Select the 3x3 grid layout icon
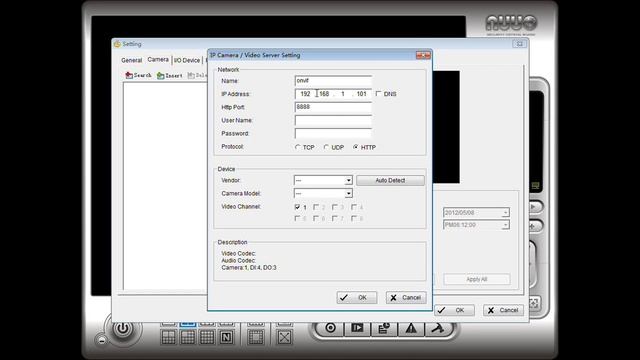640x360 pixels. click(x=188, y=338)
